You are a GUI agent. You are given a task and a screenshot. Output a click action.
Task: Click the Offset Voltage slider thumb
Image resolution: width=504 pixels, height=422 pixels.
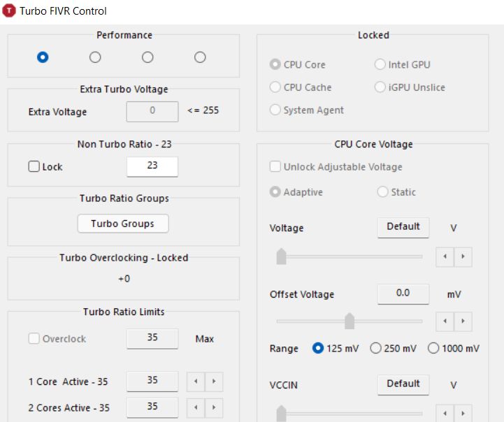[350, 321]
